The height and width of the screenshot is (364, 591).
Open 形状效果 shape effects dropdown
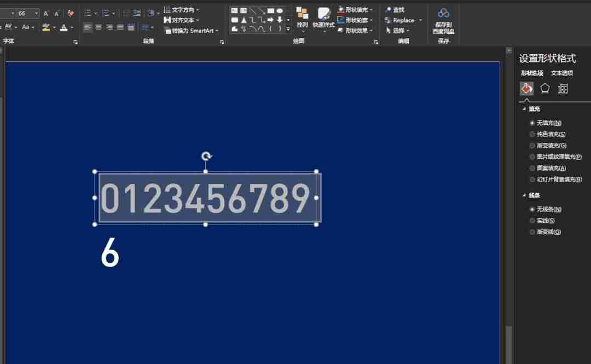(x=355, y=31)
